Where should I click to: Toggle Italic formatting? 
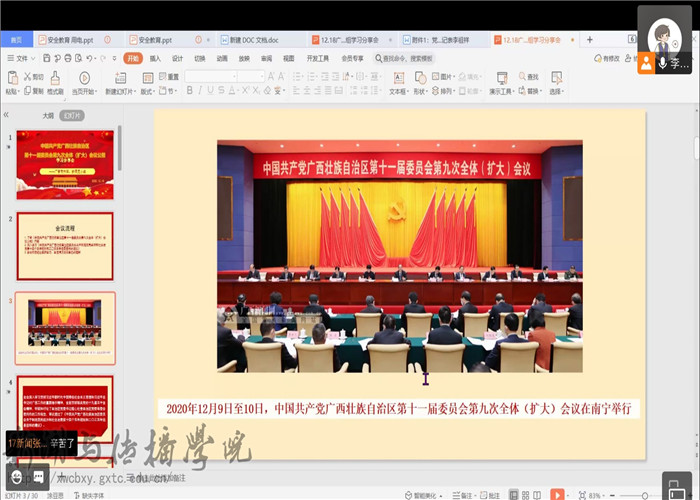(x=200, y=91)
